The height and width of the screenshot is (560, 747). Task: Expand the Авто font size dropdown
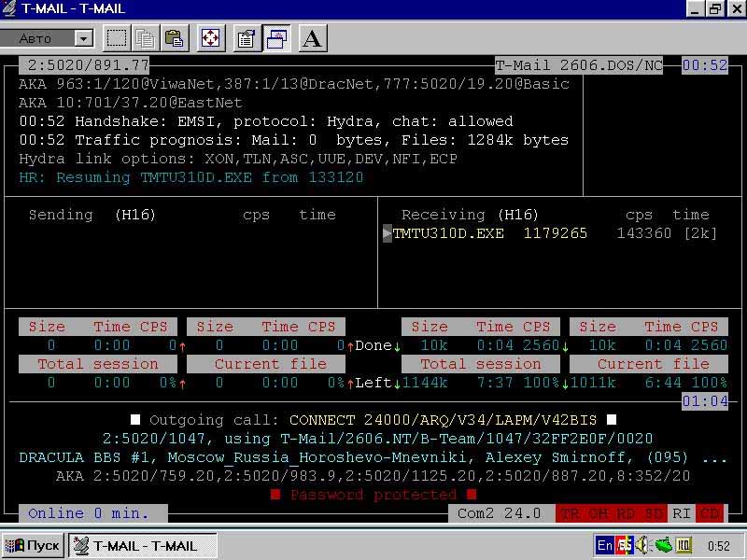click(84, 38)
